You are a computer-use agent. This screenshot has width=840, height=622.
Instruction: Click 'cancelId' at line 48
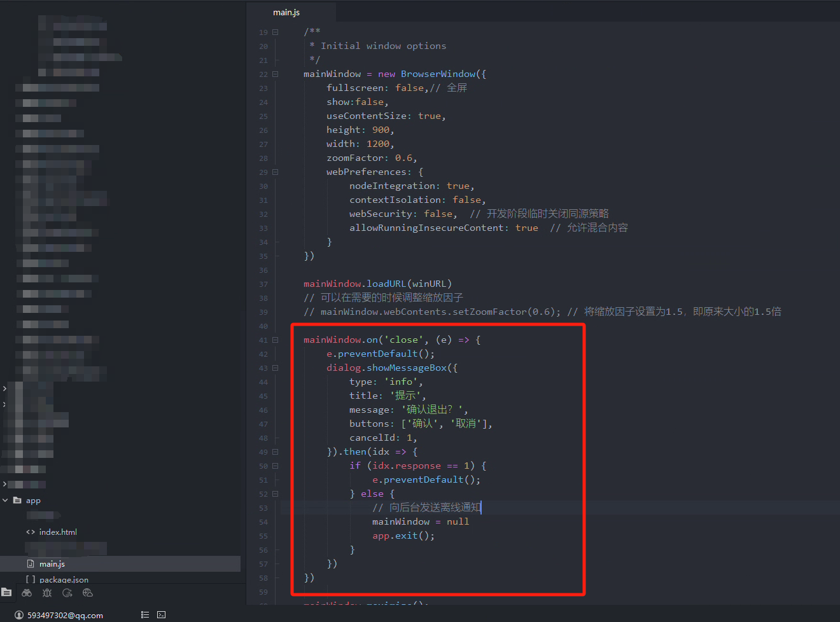click(x=372, y=438)
